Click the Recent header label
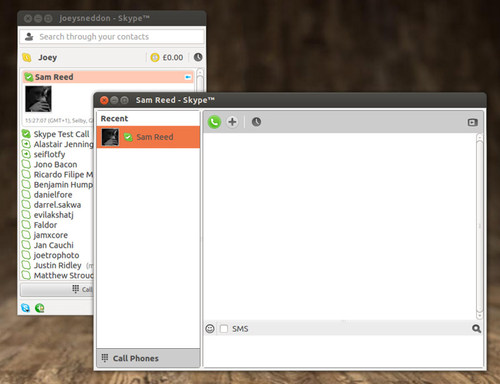The height and width of the screenshot is (384, 500). (x=114, y=119)
